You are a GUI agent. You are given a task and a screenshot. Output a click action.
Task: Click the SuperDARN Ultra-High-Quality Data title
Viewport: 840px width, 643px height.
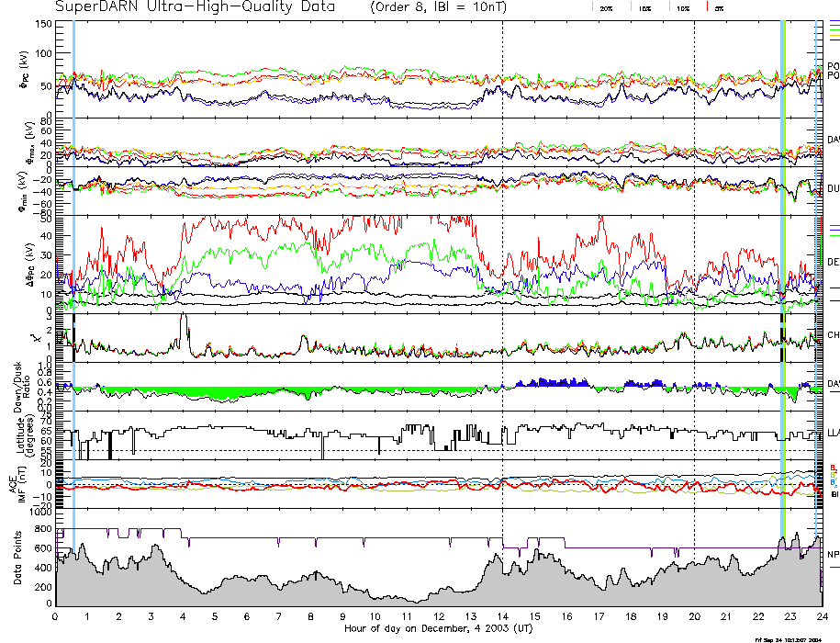tap(195, 7)
